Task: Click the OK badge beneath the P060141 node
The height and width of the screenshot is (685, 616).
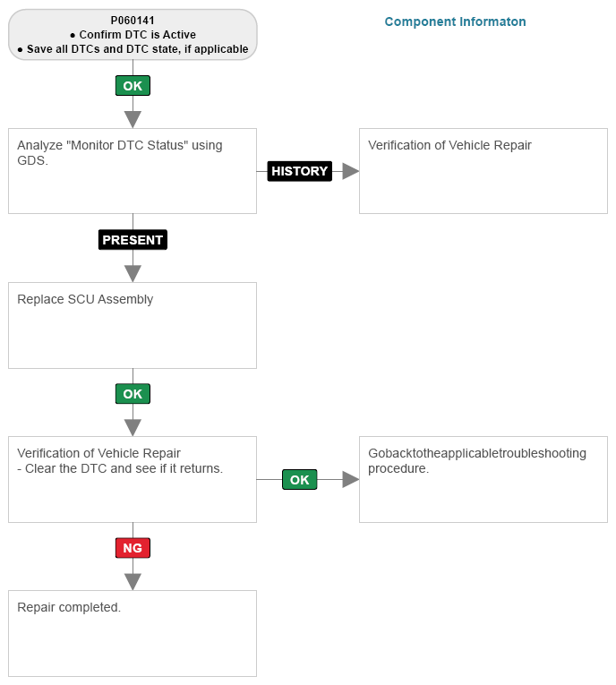Action: [133, 86]
